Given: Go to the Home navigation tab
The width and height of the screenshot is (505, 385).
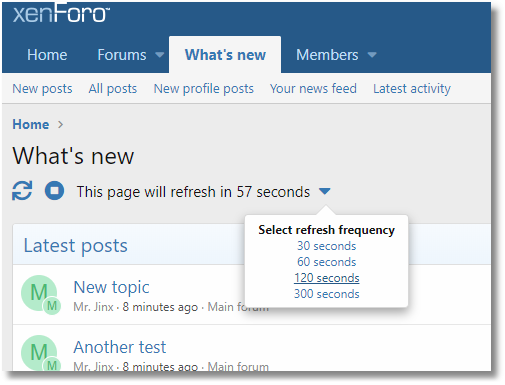Looking at the screenshot, I should coord(47,55).
